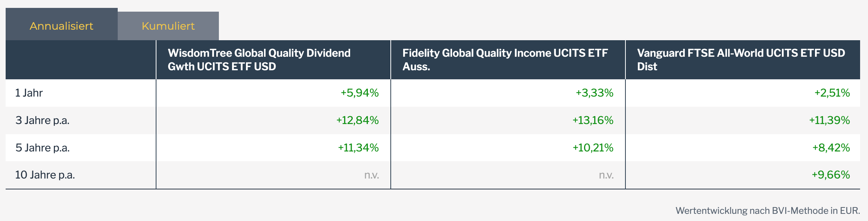Click the +11,34% five-year value

358,148
